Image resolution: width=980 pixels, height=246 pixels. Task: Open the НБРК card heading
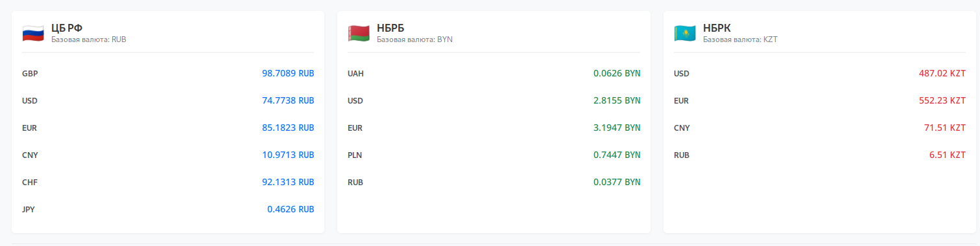pos(717,28)
